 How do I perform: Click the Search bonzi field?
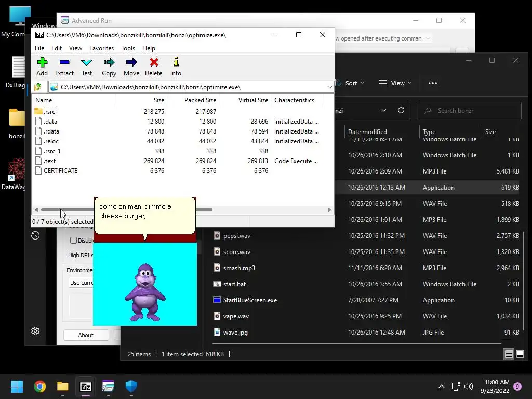pos(469,111)
